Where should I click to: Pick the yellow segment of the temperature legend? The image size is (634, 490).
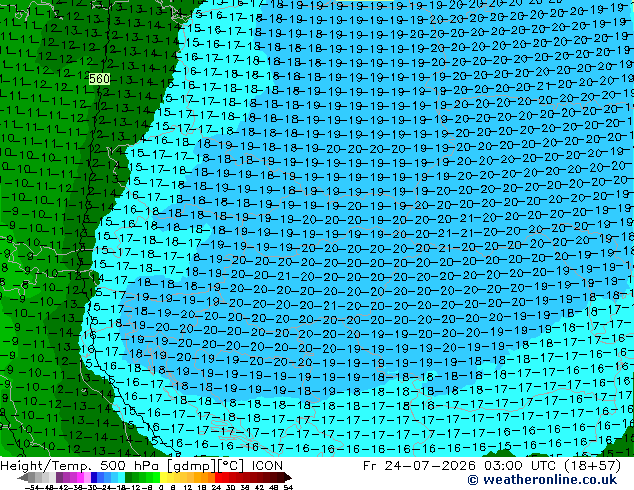pos(163,477)
